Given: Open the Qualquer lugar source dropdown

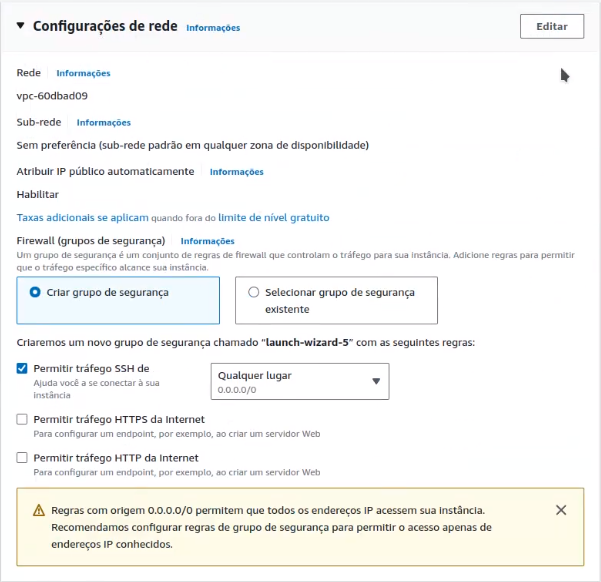Looking at the screenshot, I should coord(300,381).
